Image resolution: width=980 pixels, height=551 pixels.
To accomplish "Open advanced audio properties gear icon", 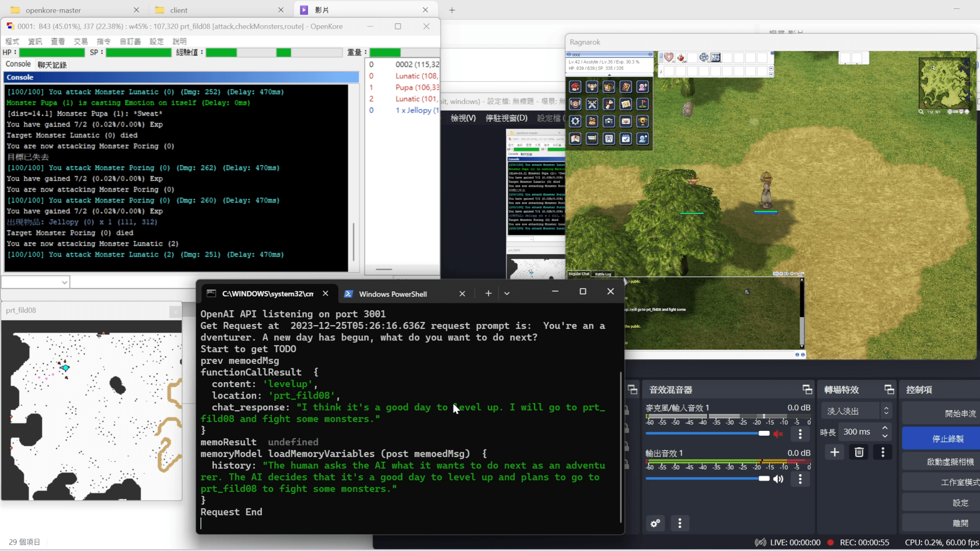I will coord(655,523).
